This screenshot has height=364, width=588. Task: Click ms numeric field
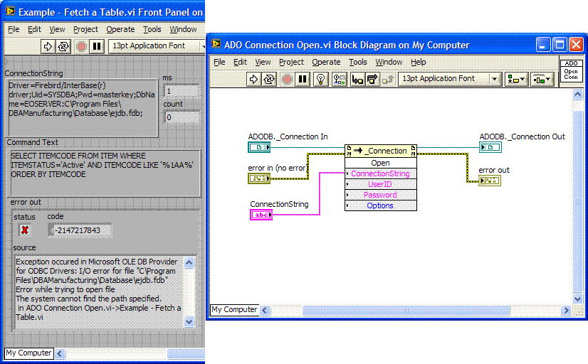click(182, 91)
